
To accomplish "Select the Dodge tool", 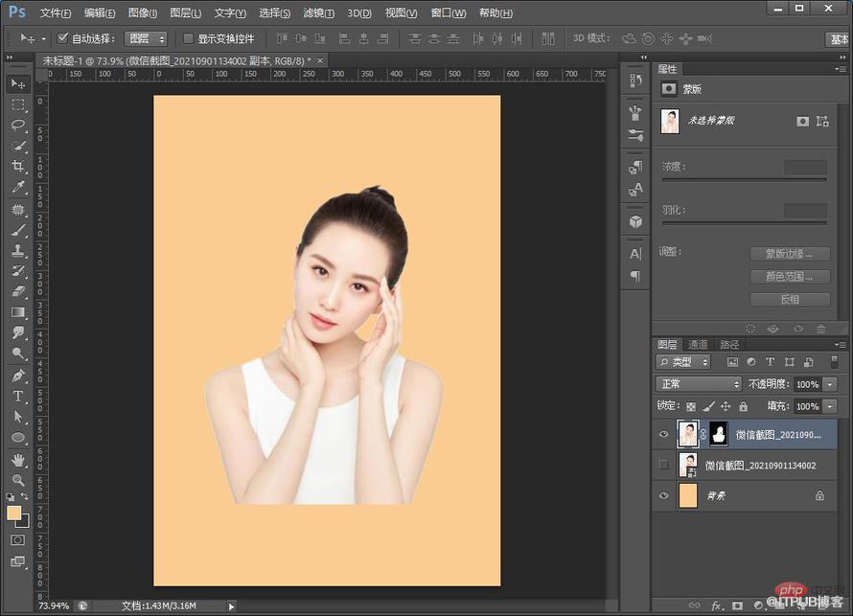I will pyautogui.click(x=18, y=354).
